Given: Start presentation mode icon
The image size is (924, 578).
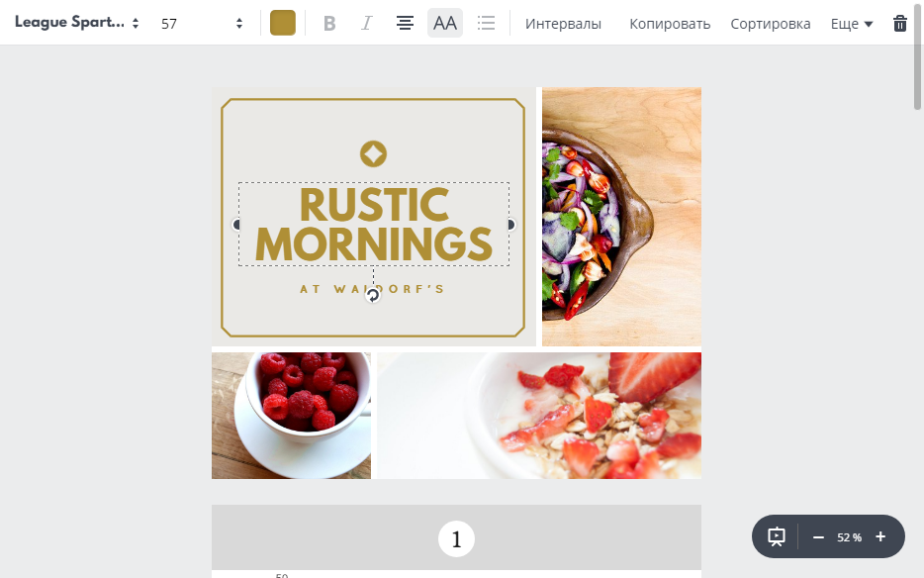Looking at the screenshot, I should [x=776, y=536].
